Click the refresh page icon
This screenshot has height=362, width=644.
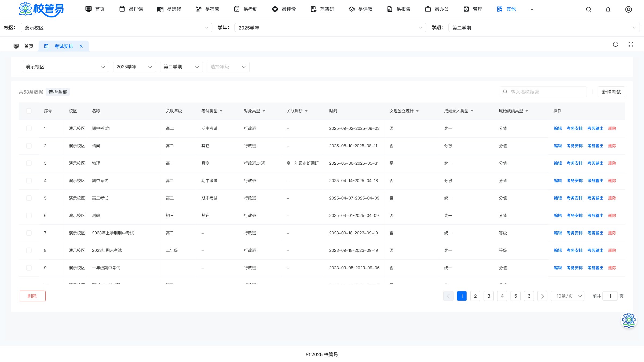coord(616,44)
